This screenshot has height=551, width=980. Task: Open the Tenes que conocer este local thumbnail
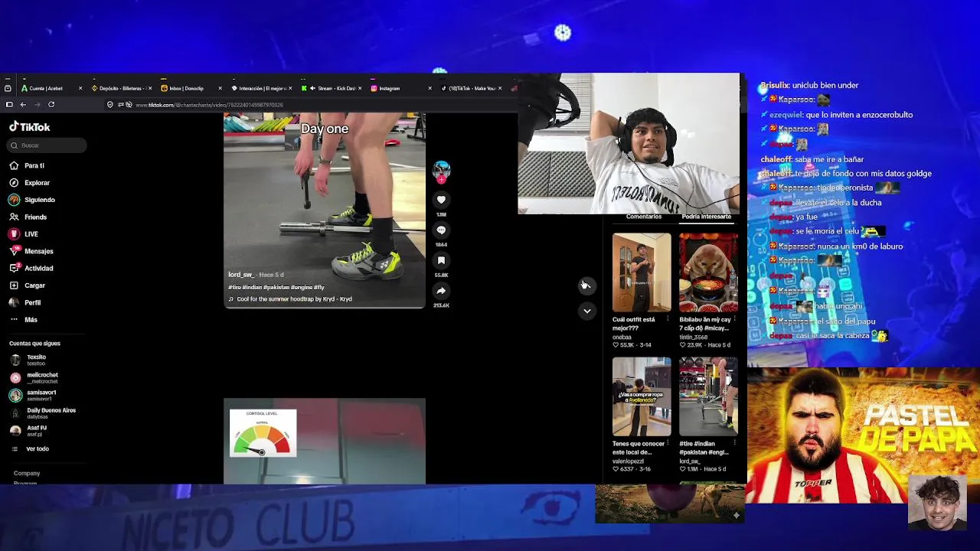point(642,396)
